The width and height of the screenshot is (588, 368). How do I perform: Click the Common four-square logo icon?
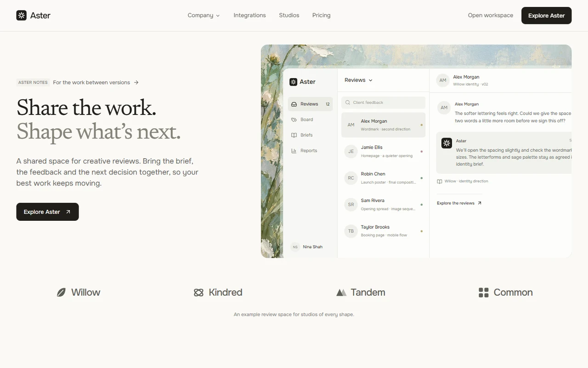[484, 293]
